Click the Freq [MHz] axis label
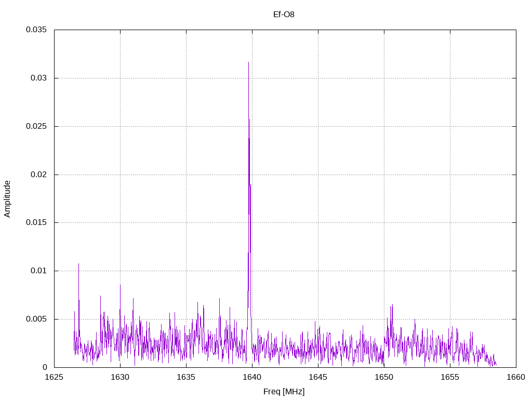The height and width of the screenshot is (399, 532). click(284, 392)
